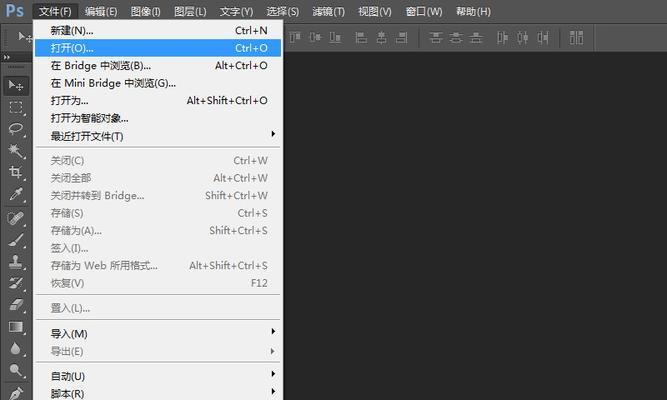The height and width of the screenshot is (400, 667).
Task: Select the Magic Wand tool
Action: (16, 151)
